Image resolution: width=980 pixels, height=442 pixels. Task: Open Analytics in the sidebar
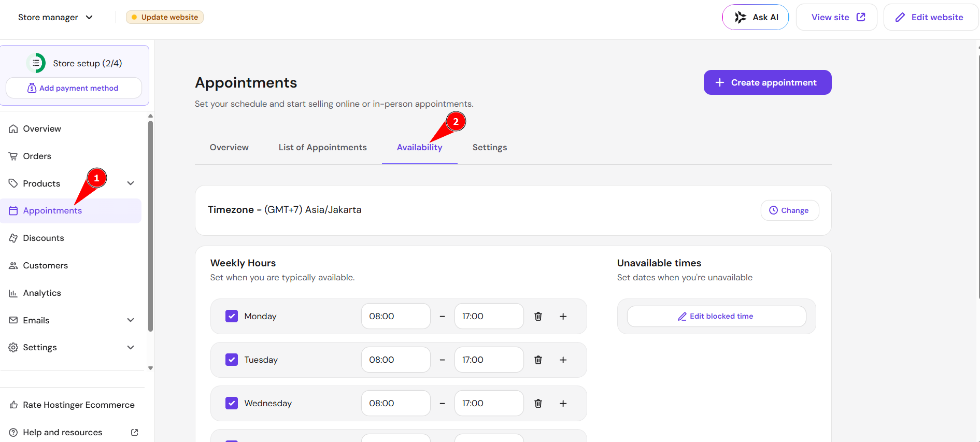[x=70, y=293]
